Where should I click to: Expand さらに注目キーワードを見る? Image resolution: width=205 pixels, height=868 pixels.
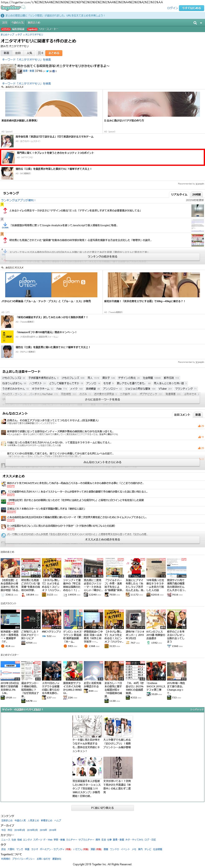point(103,399)
